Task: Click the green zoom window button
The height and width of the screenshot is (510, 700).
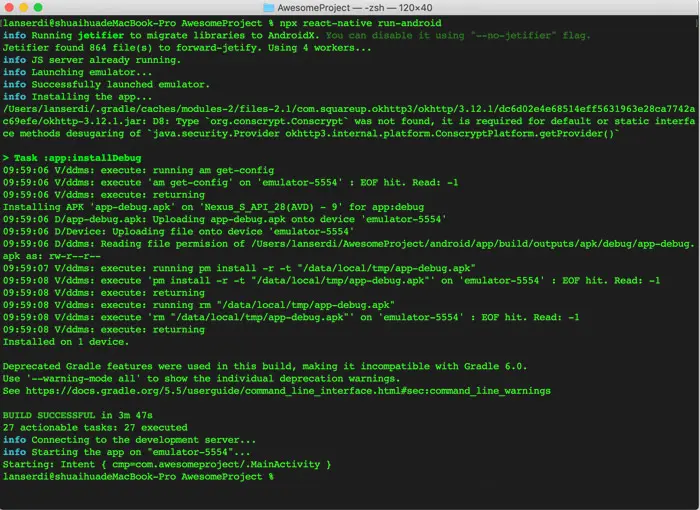Action: [38, 7]
